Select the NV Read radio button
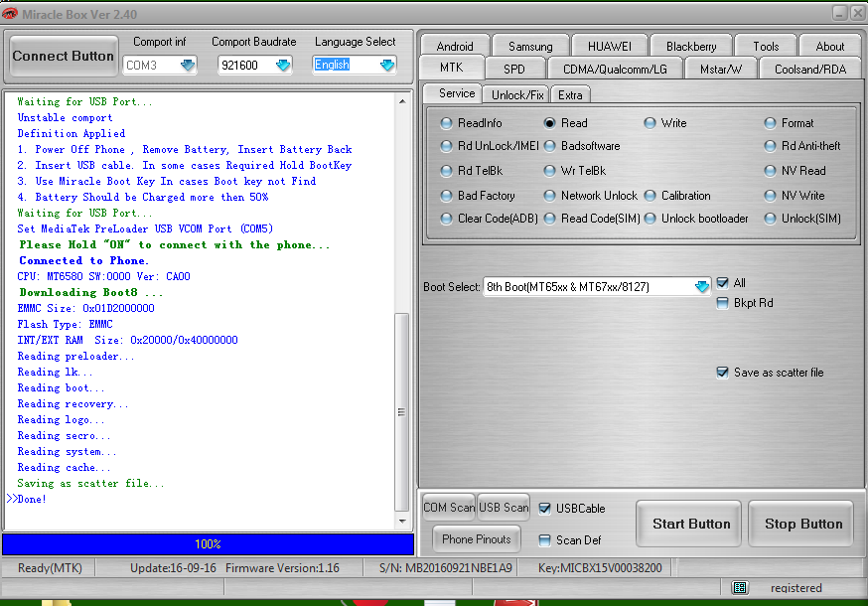The image size is (868, 606). [x=770, y=171]
